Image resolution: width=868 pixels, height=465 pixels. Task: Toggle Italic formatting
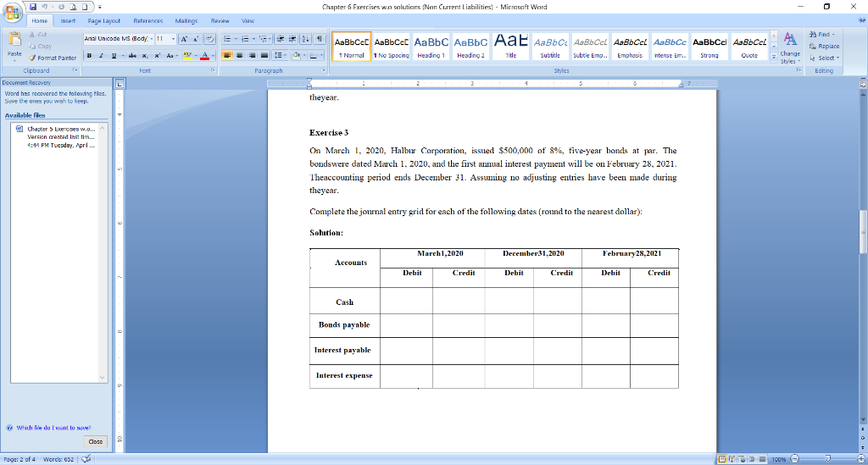click(x=102, y=55)
